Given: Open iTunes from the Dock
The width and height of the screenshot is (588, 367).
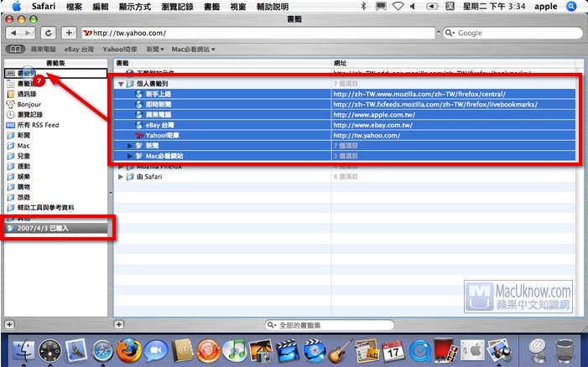Looking at the screenshot, I should point(234,351).
